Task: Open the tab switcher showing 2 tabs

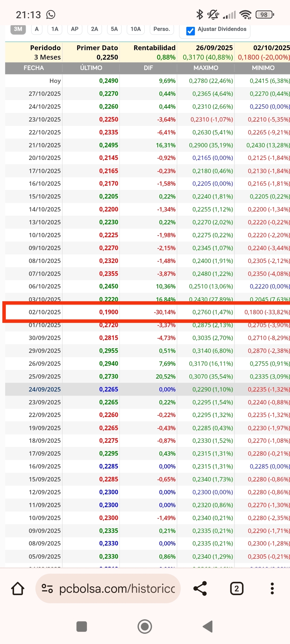Action: [x=237, y=588]
